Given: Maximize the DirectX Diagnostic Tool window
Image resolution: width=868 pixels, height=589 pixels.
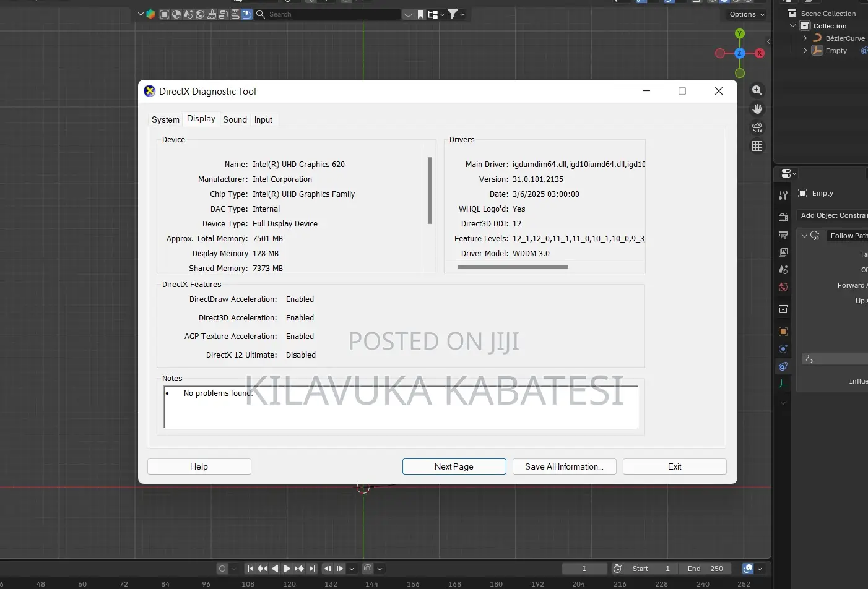Looking at the screenshot, I should (682, 91).
